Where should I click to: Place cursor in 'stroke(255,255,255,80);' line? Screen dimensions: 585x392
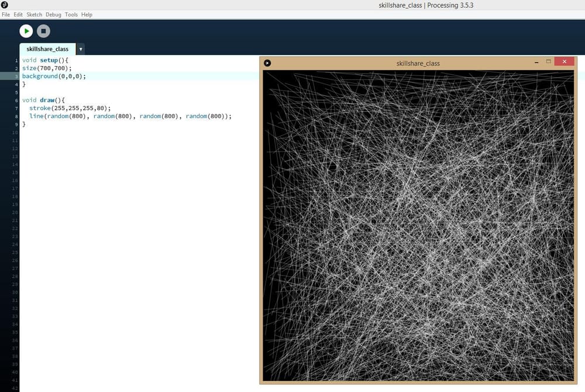(x=70, y=108)
